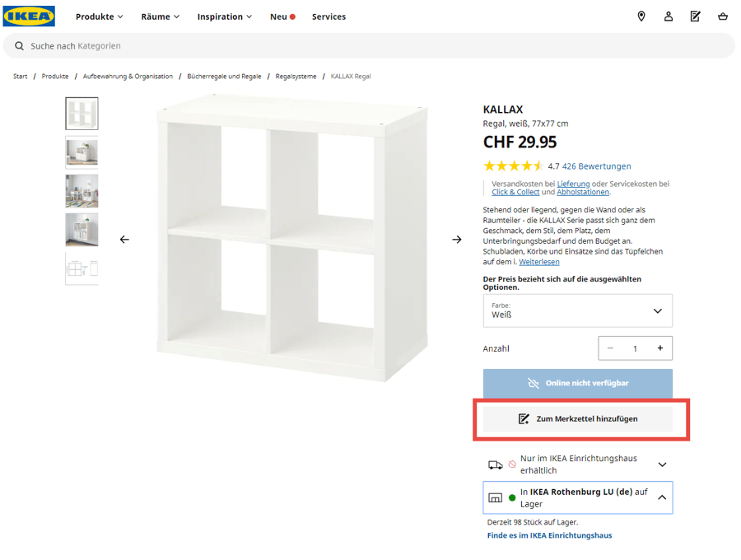Expand the Nur im IKEA Einrichtungshaus section
The height and width of the screenshot is (560, 741).
(x=662, y=464)
